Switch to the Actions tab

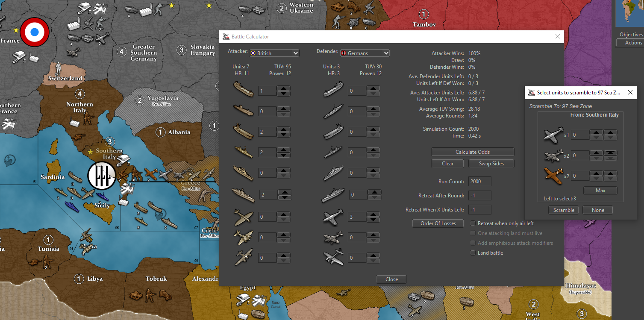click(x=633, y=43)
